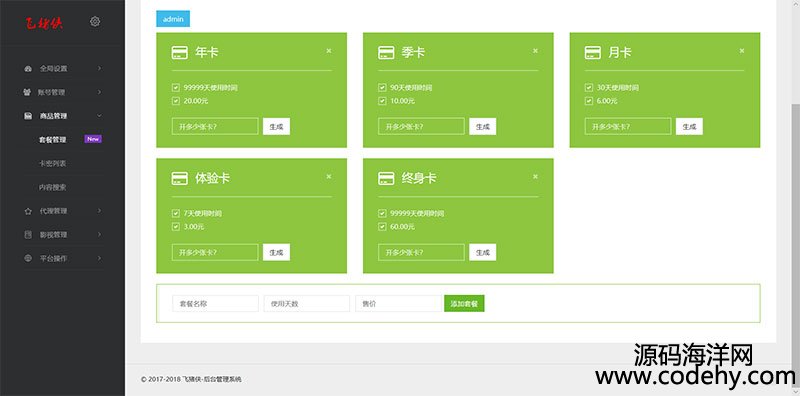Open the 内容搜索 submenu item
Viewport: 800px width, 396px height.
(x=53, y=187)
